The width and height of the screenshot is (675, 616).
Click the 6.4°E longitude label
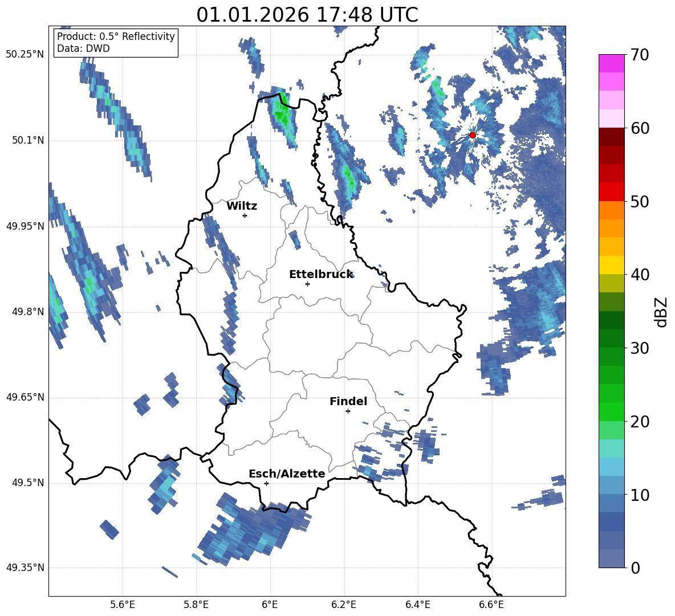tap(417, 605)
